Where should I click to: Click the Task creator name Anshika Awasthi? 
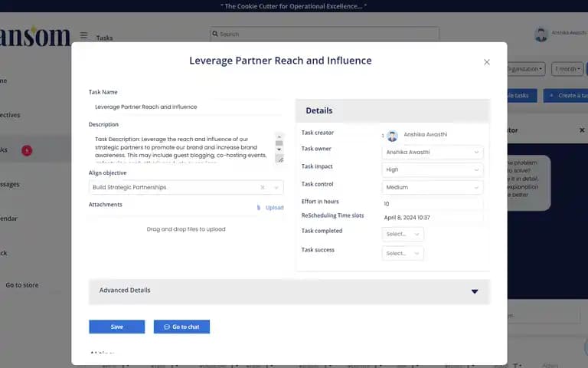point(425,134)
